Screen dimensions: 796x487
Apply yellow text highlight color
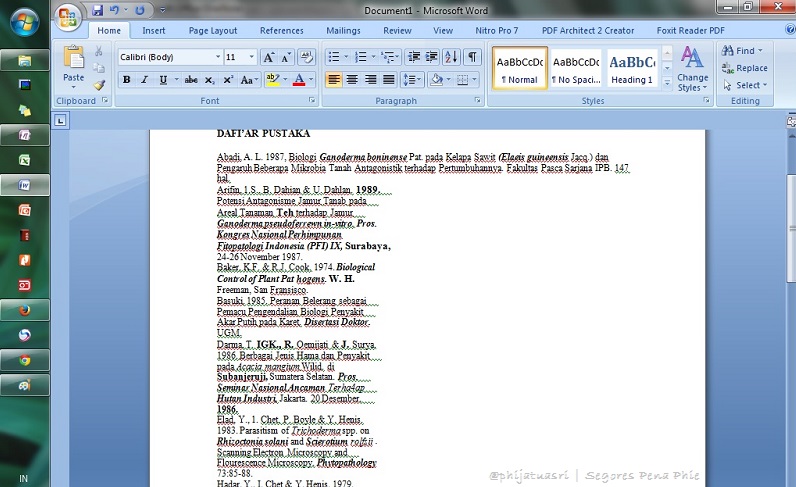tap(273, 80)
